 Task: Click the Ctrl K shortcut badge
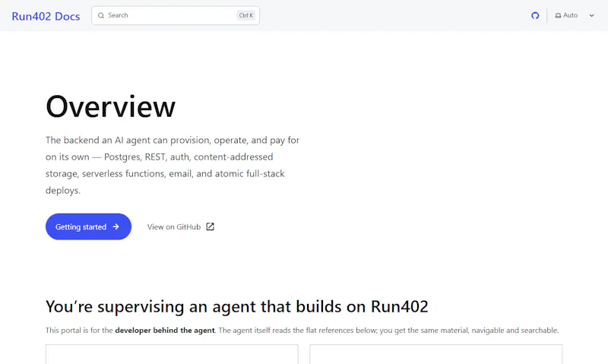pyautogui.click(x=245, y=15)
